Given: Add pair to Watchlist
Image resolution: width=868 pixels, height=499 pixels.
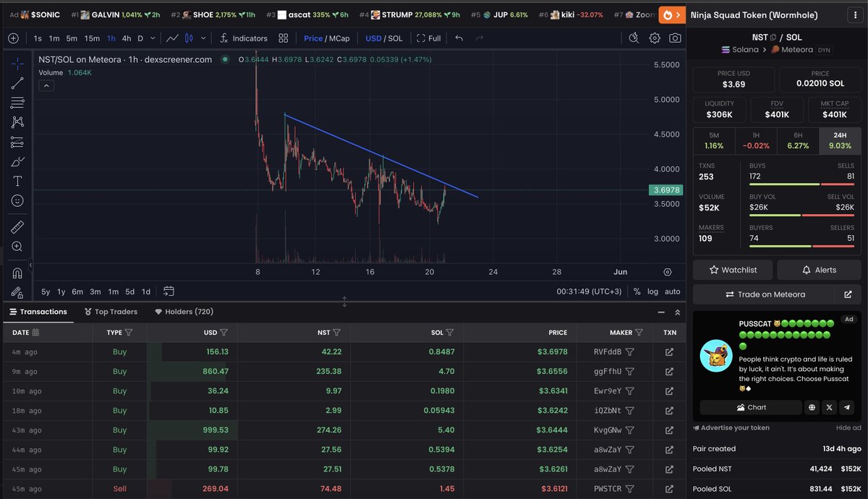Looking at the screenshot, I should [x=733, y=270].
